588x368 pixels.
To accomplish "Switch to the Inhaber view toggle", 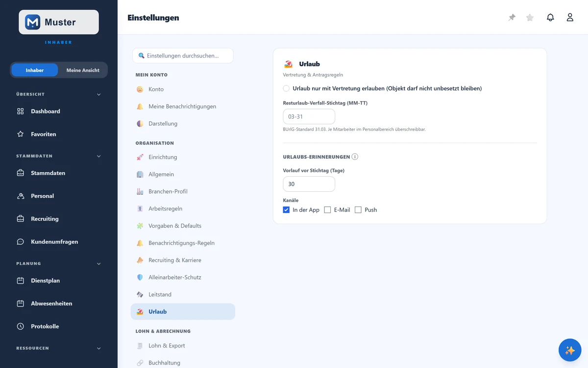I will [35, 70].
